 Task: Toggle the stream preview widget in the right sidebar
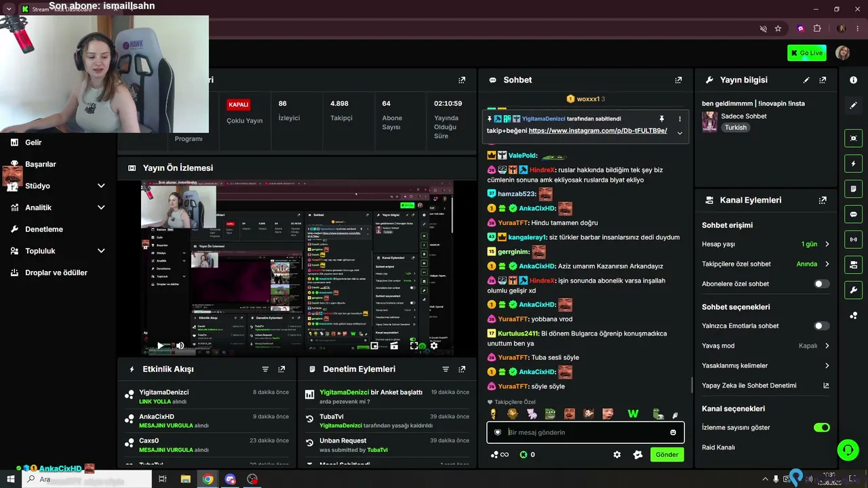click(x=854, y=138)
